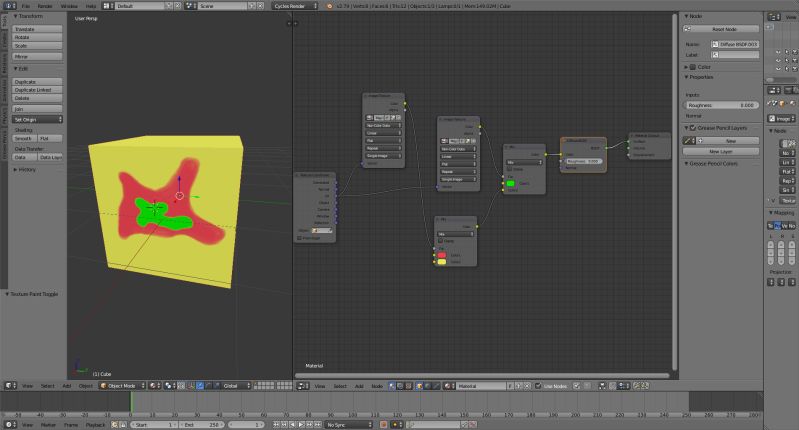Viewport: 799px width, 430px height.
Task: Toggle the backdrop checkbox next to Use Nodes
Action: click(576, 386)
